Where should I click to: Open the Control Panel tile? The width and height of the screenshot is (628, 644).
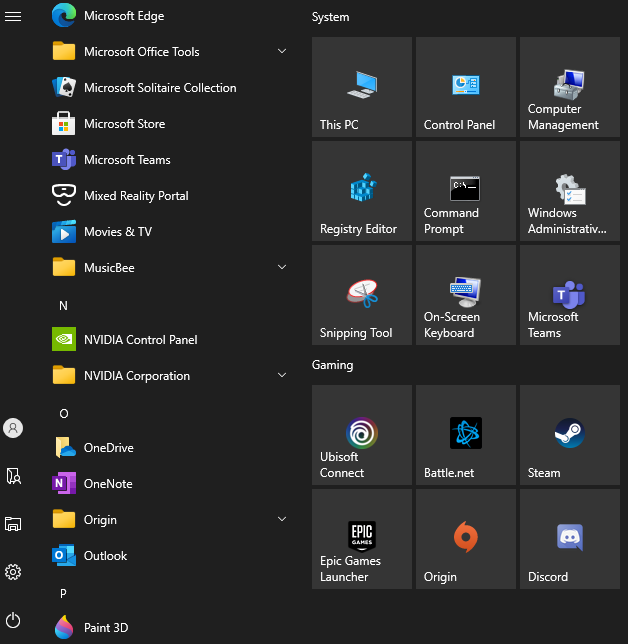466,87
